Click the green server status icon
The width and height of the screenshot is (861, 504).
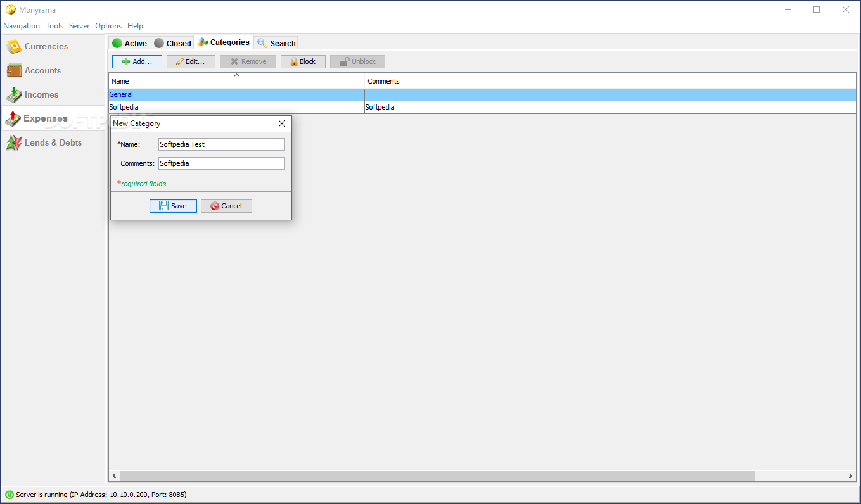10,495
